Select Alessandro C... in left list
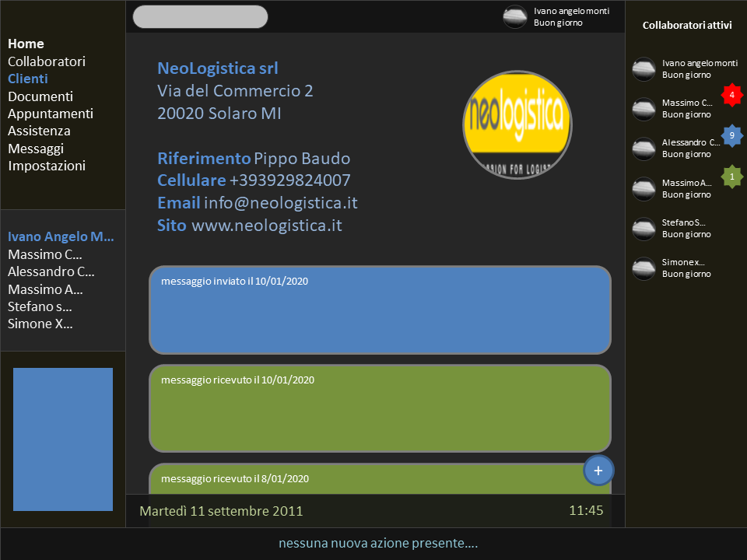Image resolution: width=747 pixels, height=560 pixels. click(51, 271)
